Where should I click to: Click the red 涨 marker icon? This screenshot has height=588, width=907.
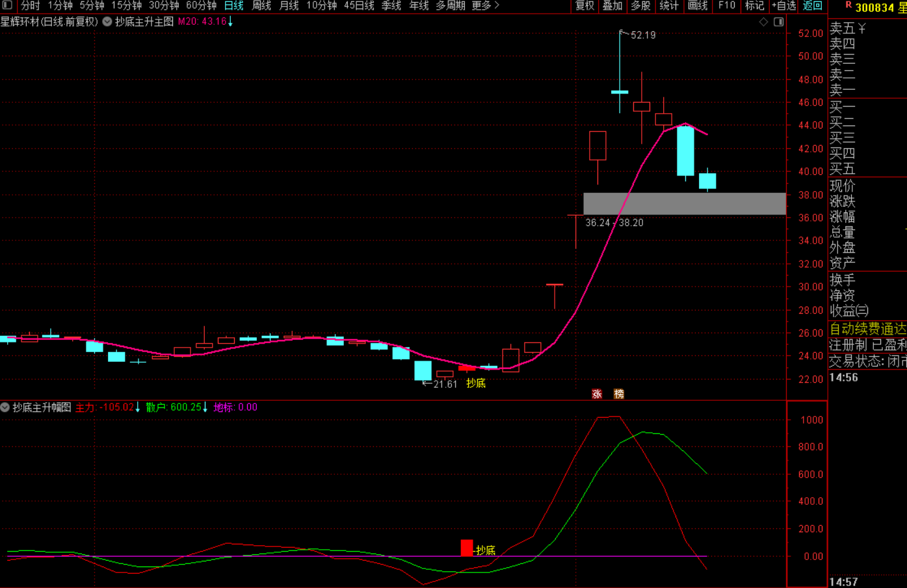click(597, 394)
